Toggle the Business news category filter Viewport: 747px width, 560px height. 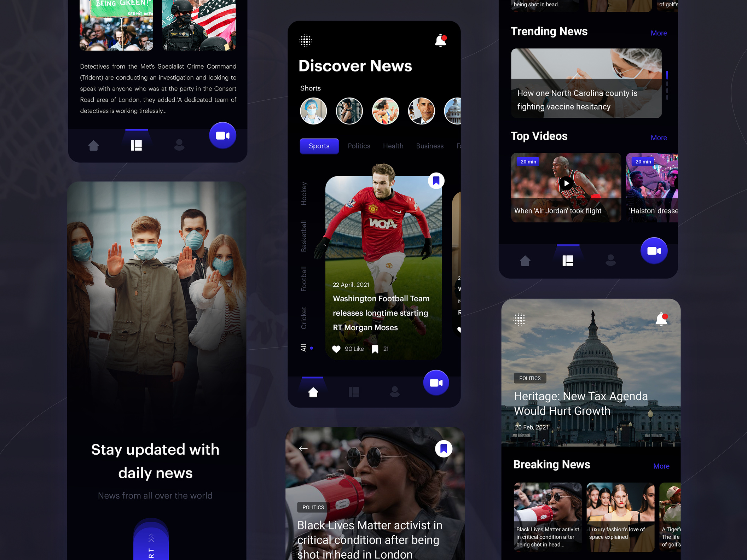tap(429, 146)
